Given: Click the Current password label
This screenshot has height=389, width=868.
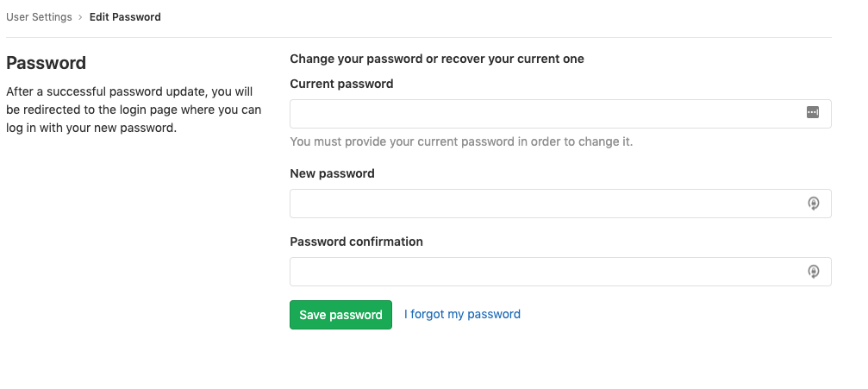Looking at the screenshot, I should coord(341,84).
